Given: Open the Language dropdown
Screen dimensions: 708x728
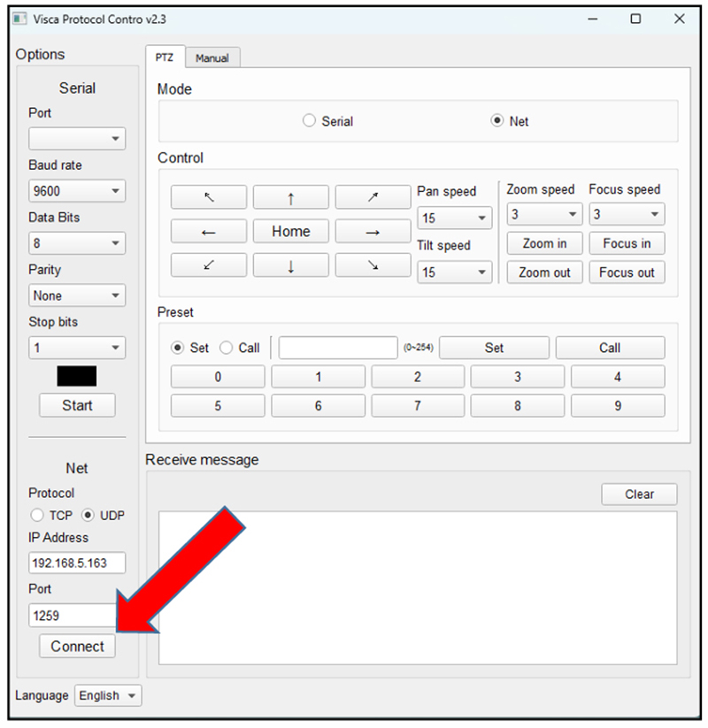Looking at the screenshot, I should pyautogui.click(x=108, y=695).
